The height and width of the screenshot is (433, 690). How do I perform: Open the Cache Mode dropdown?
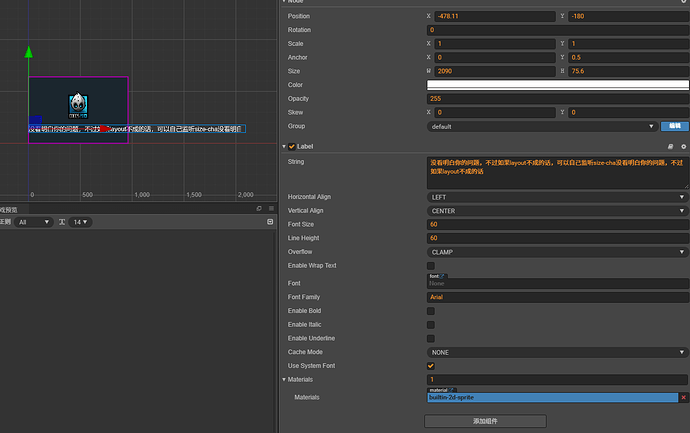pos(557,352)
